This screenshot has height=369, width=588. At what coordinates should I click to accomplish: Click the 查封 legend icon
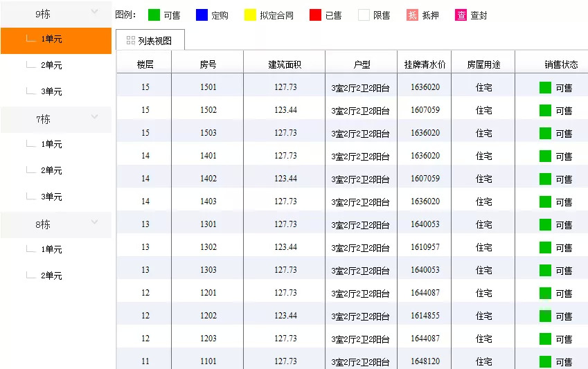pos(461,15)
